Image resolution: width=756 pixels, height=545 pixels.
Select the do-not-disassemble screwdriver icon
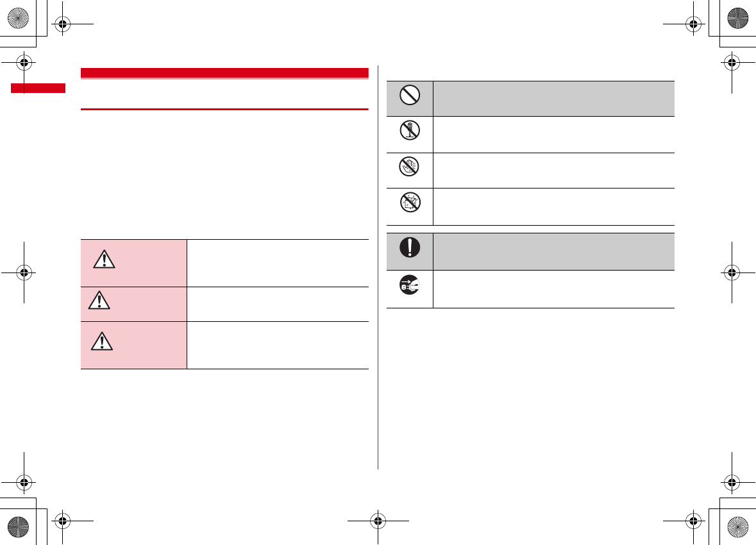[x=409, y=132]
